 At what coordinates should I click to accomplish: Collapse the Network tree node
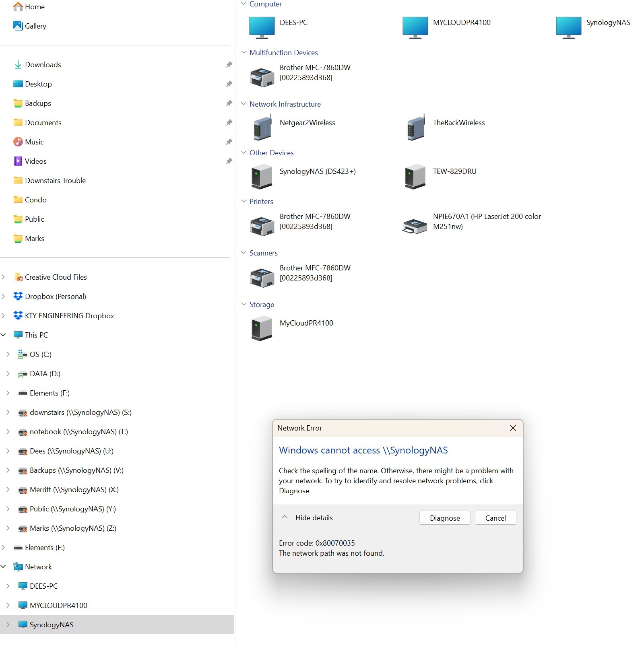3,567
